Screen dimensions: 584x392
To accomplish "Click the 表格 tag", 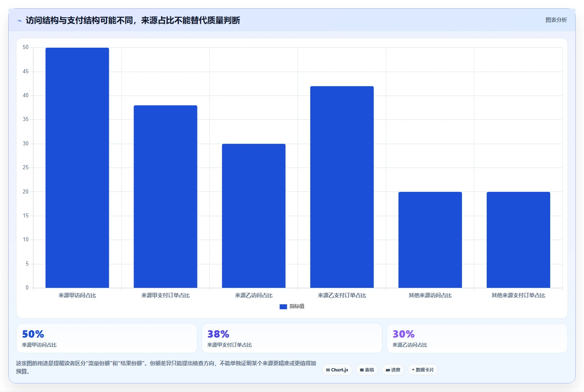I will pyautogui.click(x=367, y=370).
